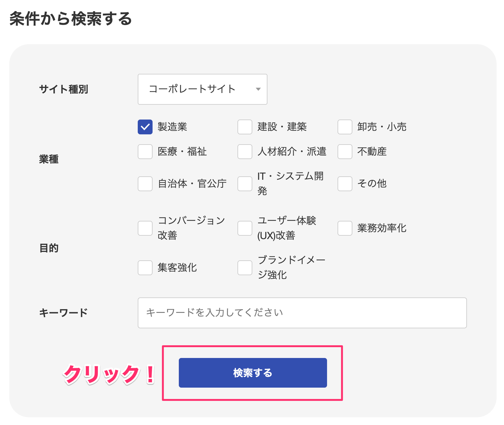The image size is (504, 425).
Task: Click the キーワード input field
Action: (302, 313)
